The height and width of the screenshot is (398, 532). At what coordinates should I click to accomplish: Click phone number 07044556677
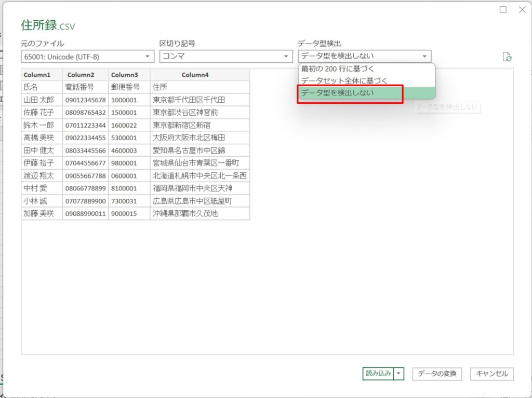[x=86, y=163]
